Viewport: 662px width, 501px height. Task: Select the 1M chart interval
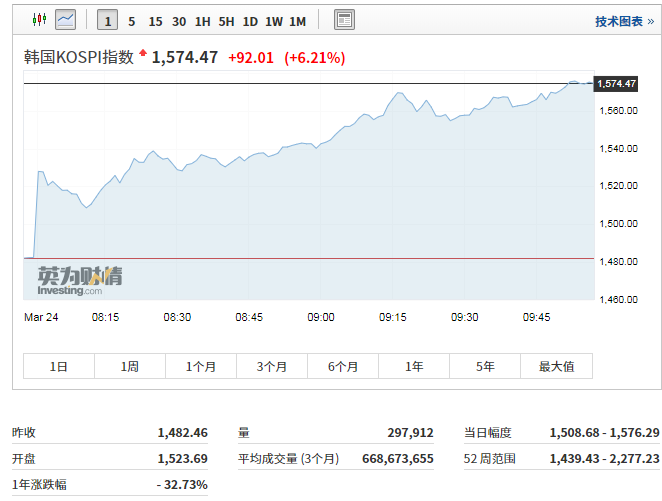click(x=297, y=21)
